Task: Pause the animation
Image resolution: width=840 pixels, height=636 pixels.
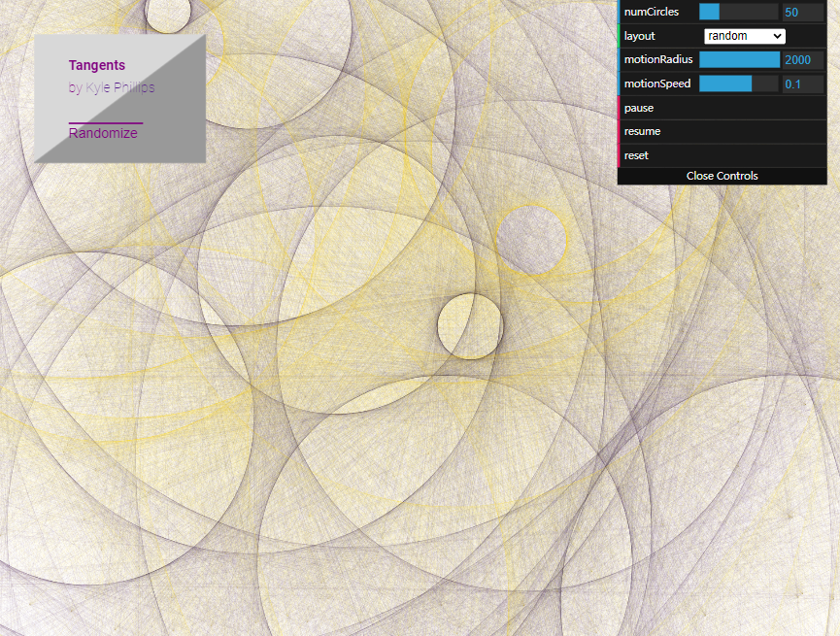Action: [x=722, y=108]
